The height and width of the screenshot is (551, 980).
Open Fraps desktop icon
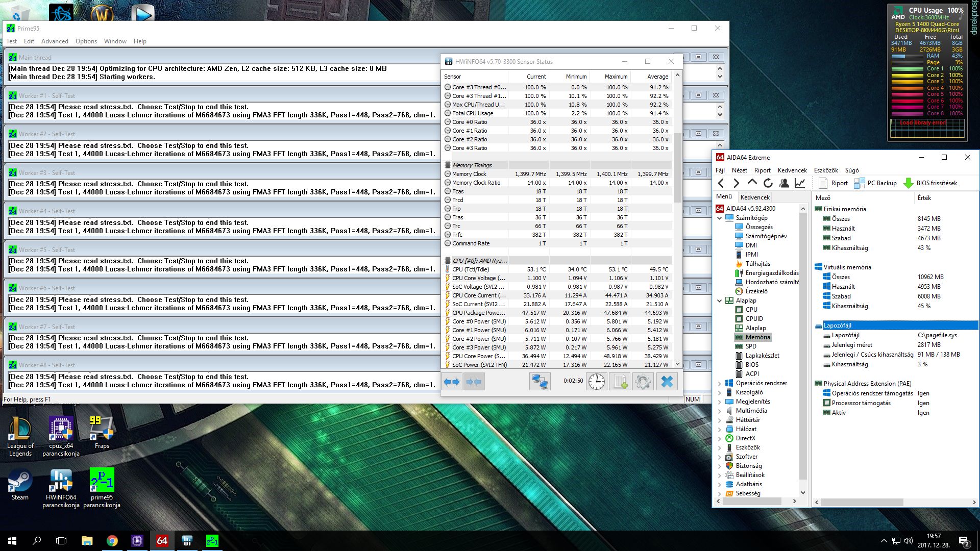pyautogui.click(x=102, y=433)
